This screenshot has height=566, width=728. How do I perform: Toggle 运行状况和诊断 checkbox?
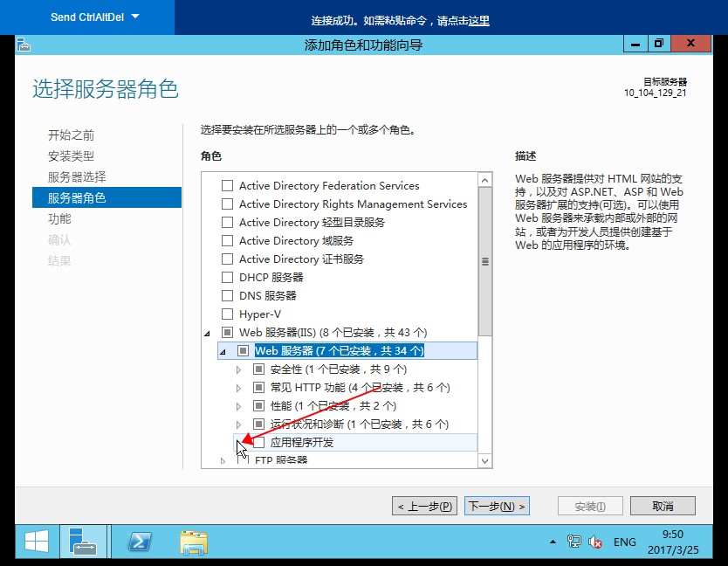258,424
